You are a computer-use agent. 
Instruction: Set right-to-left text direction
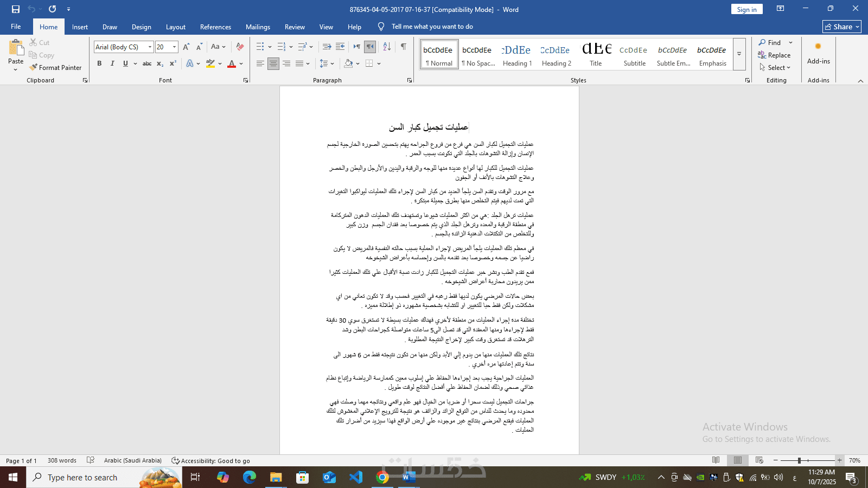coord(370,47)
